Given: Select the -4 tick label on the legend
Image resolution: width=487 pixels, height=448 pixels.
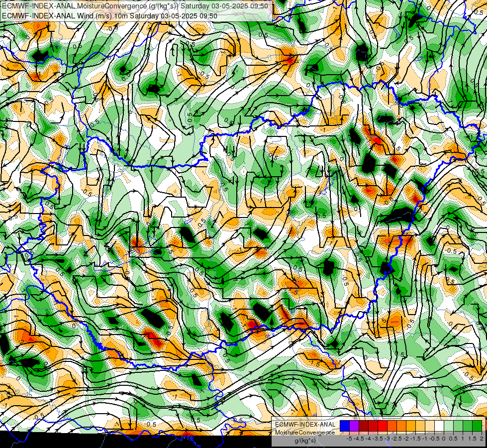Looking at the screenshot, I should point(368,439).
